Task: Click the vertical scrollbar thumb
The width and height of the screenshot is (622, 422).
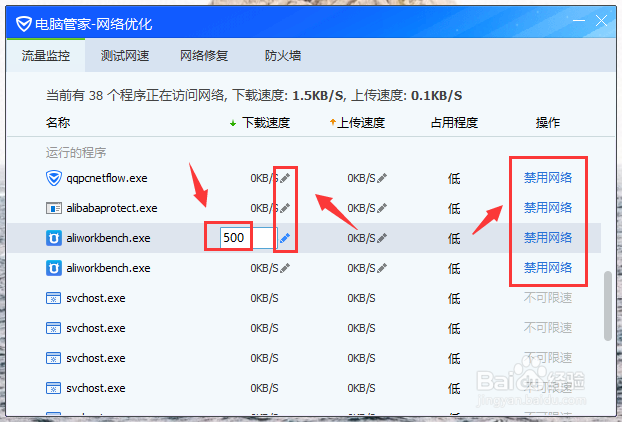Action: click(608, 306)
